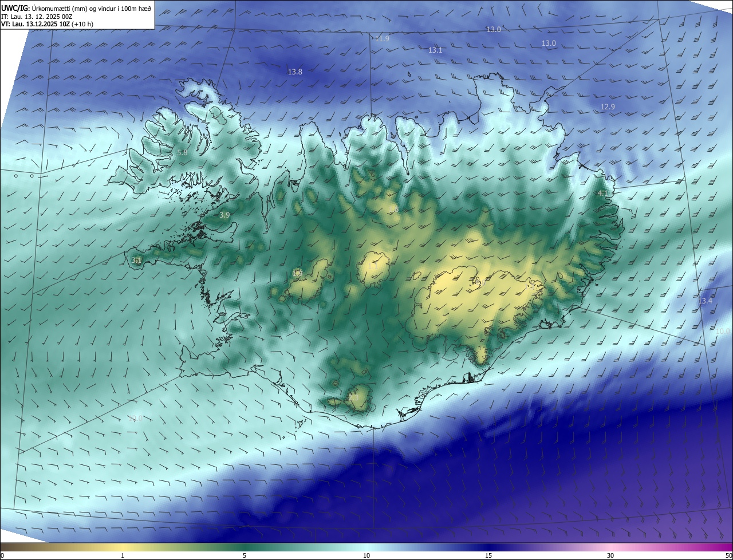Click the 3.9 value label
Screen dimensions: 733x560
(224, 215)
